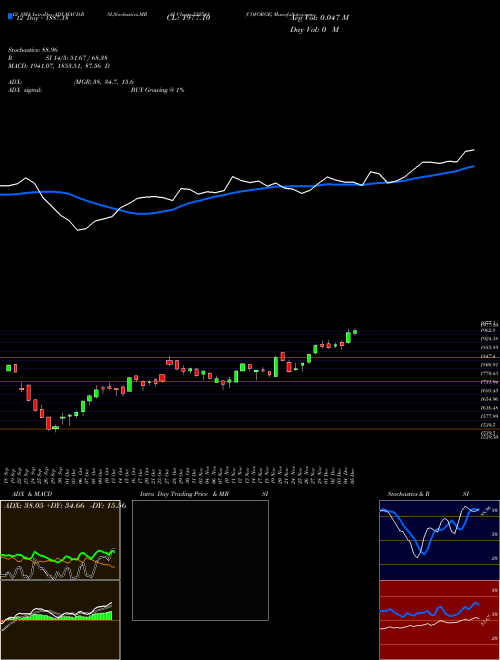The image size is (500, 660).
Task: Open the ADX indicator chart panel
Action: tap(60, 540)
